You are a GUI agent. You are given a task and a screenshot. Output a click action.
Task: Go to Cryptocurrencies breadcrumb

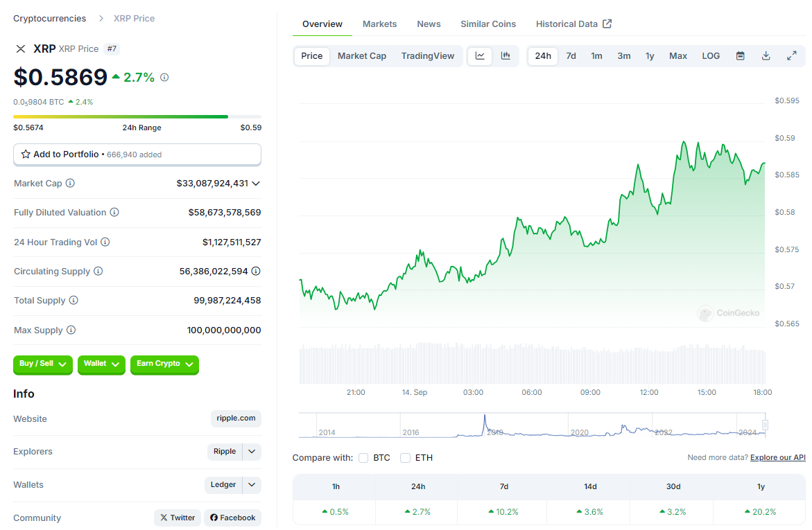[x=50, y=19]
